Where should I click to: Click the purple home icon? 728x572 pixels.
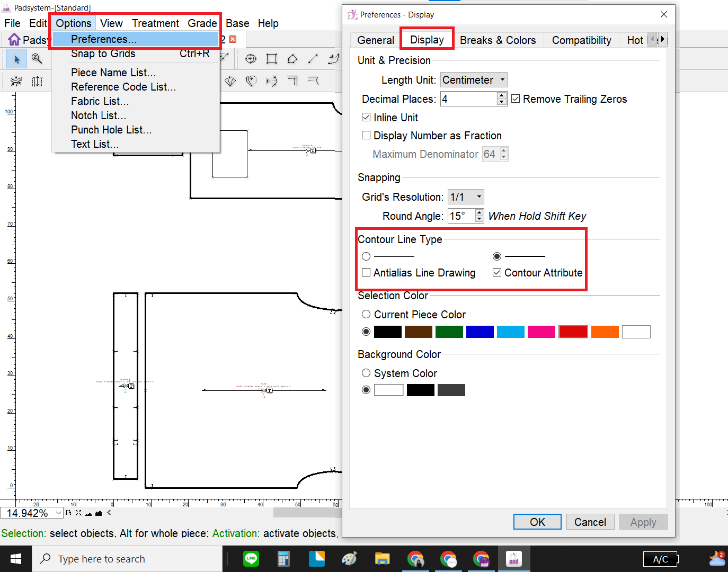14,40
